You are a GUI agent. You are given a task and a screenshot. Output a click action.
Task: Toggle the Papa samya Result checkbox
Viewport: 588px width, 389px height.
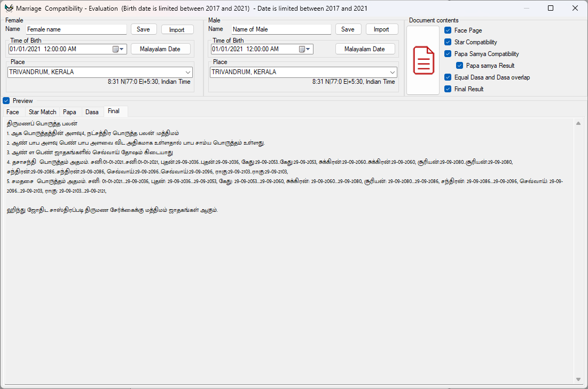pyautogui.click(x=459, y=65)
